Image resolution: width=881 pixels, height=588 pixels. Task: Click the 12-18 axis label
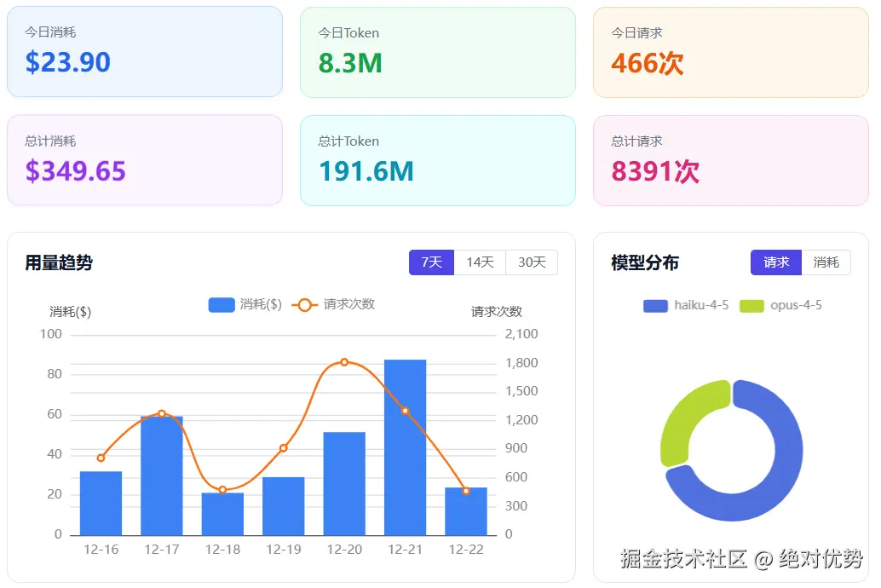pos(222,550)
